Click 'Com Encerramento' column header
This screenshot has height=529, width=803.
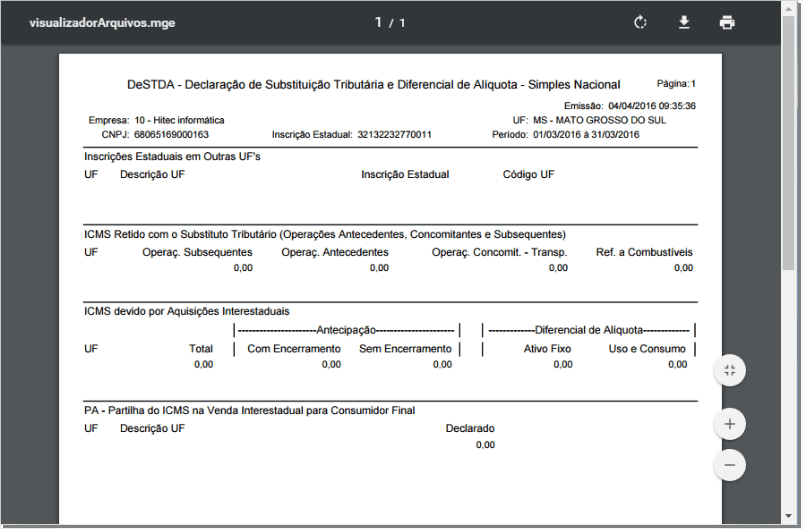click(x=294, y=349)
